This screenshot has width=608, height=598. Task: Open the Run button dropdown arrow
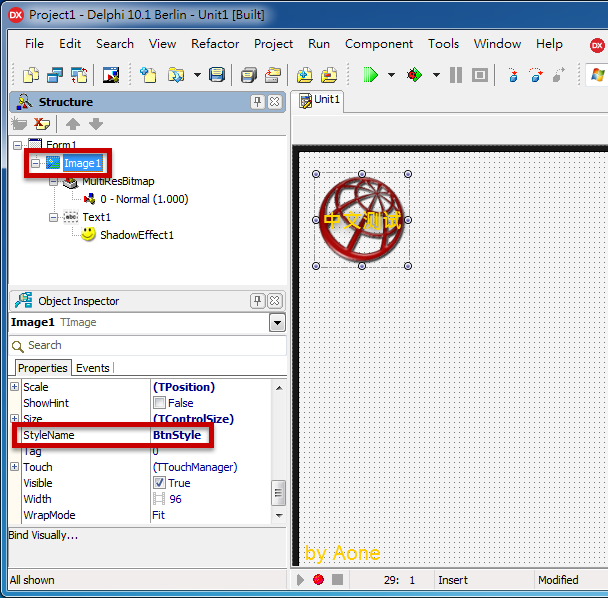coord(391,75)
